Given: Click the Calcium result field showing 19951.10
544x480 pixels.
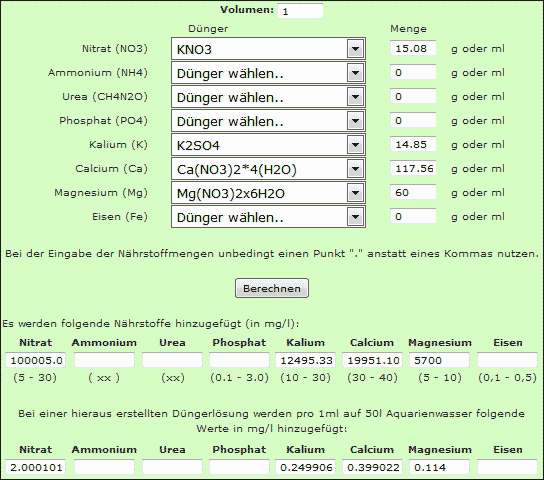Looking at the screenshot, I should click(x=372, y=360).
